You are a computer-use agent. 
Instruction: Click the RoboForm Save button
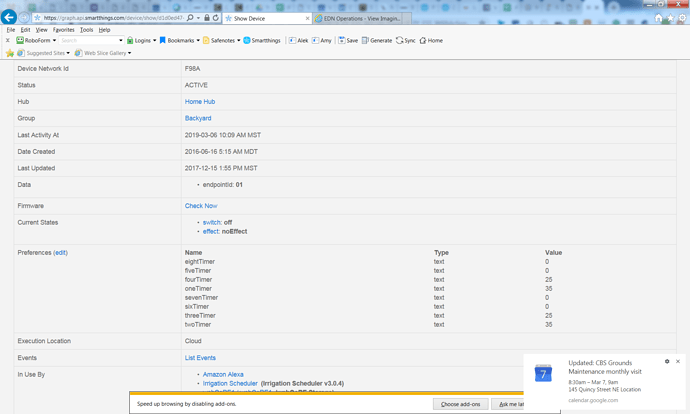coord(348,40)
